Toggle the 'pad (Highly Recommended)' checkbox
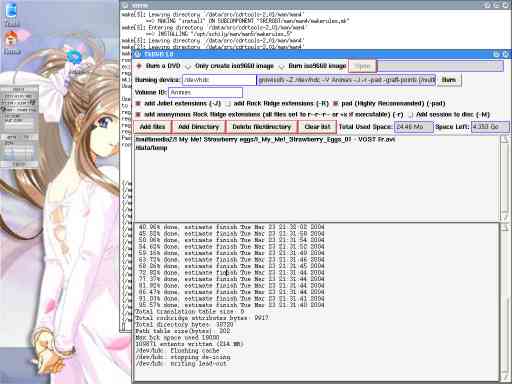The width and height of the screenshot is (512, 384). (x=336, y=104)
